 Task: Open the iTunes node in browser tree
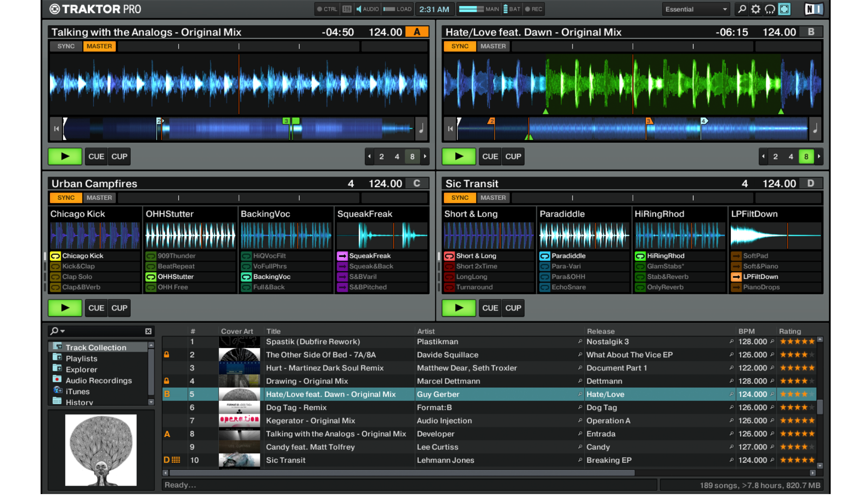(77, 391)
